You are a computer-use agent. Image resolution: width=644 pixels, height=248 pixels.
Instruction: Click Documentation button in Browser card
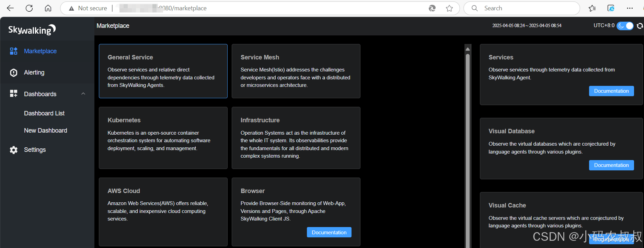coord(329,232)
